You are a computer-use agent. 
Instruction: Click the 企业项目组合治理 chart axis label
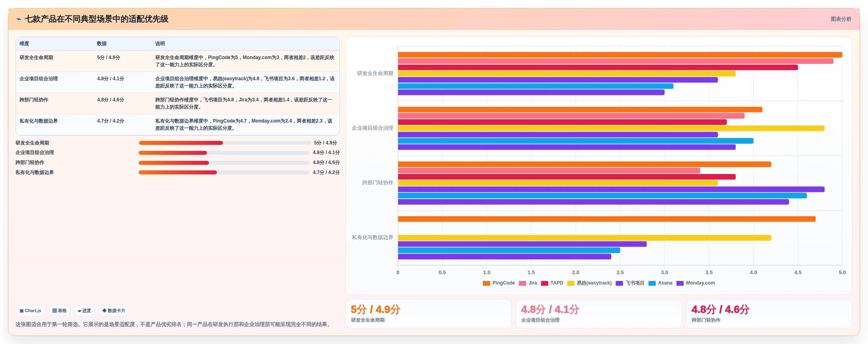coord(373,128)
